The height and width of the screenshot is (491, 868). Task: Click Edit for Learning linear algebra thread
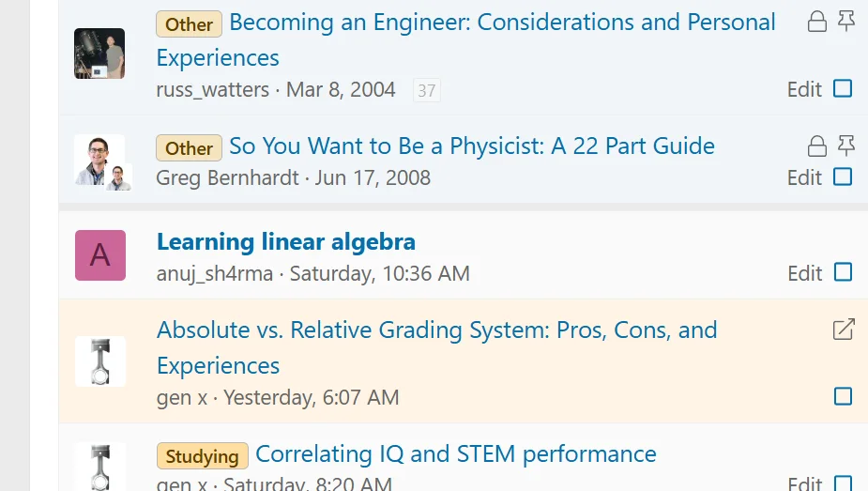pyautogui.click(x=805, y=273)
